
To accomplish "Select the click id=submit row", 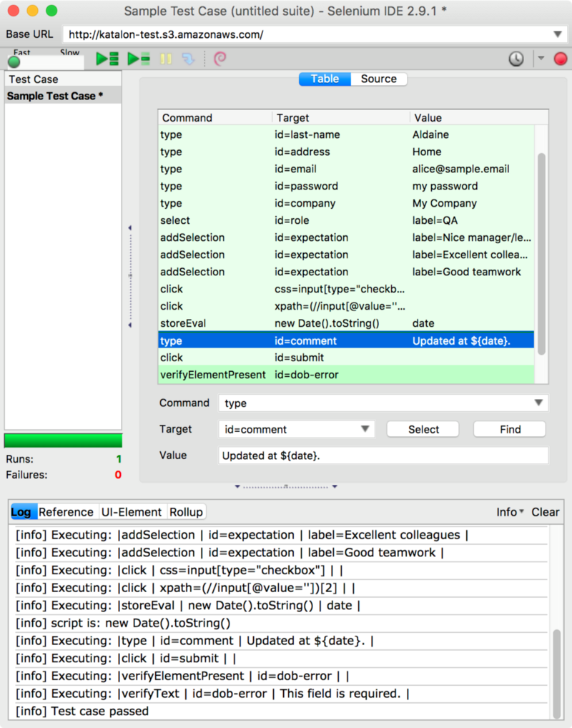I will [346, 358].
